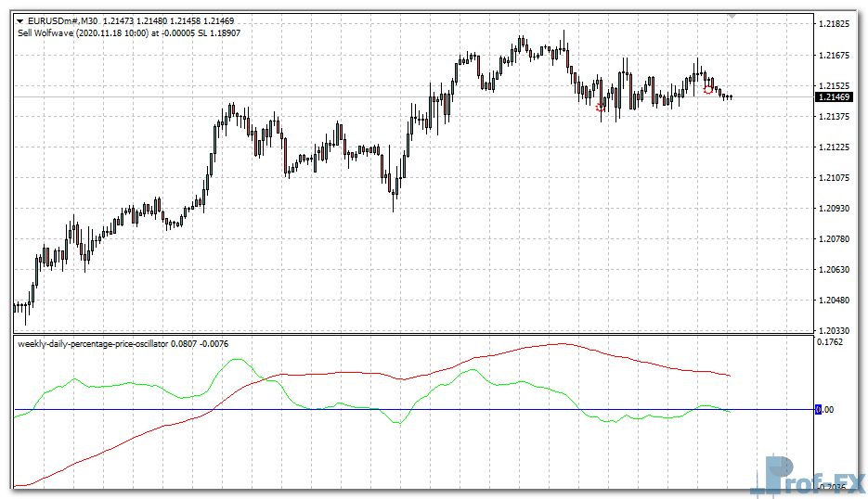The height and width of the screenshot is (499, 868).
Task: Click the 1.21825 price axis label
Action: pos(836,24)
